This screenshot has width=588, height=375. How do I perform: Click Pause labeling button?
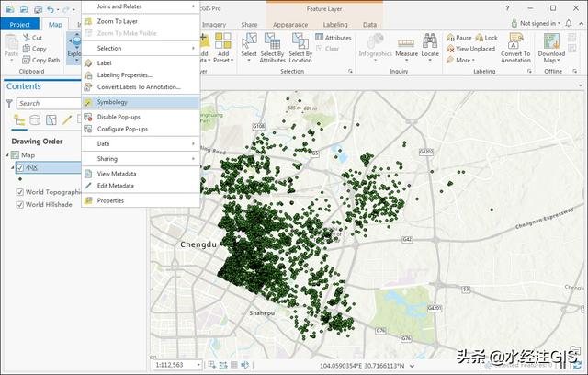(x=459, y=38)
